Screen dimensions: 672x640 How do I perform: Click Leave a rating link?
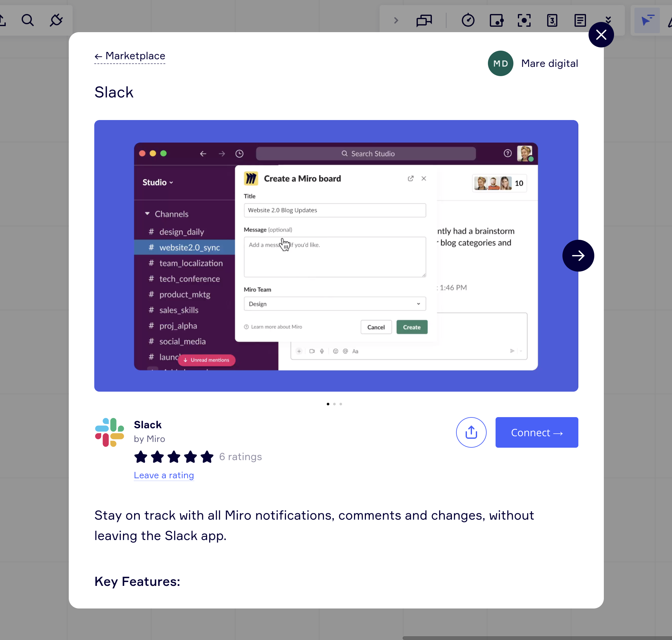point(164,475)
